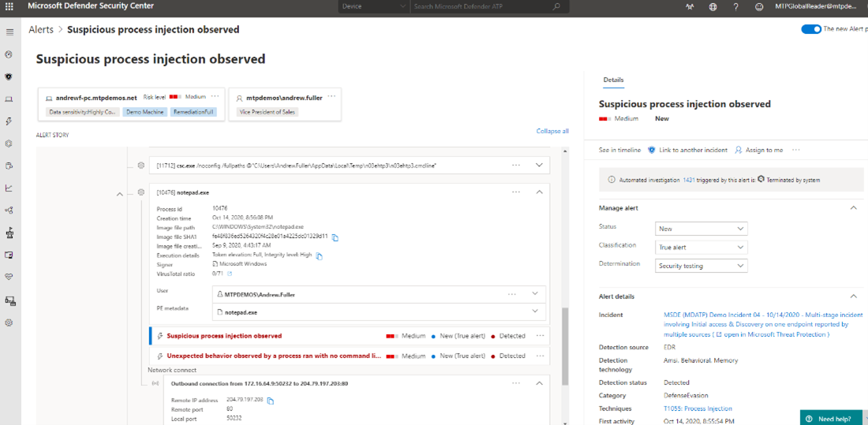Open more options for Outbound connection row
Viewport: 868px width, 425px height.
click(x=516, y=383)
